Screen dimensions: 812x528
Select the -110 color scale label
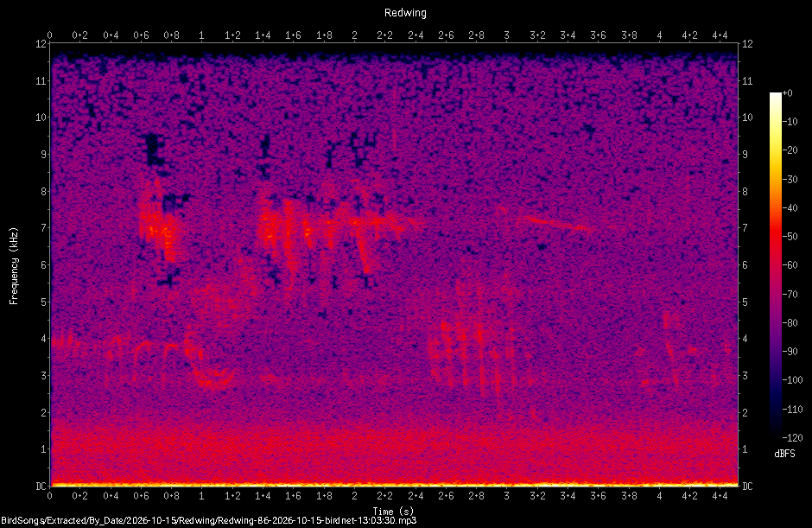(792, 410)
